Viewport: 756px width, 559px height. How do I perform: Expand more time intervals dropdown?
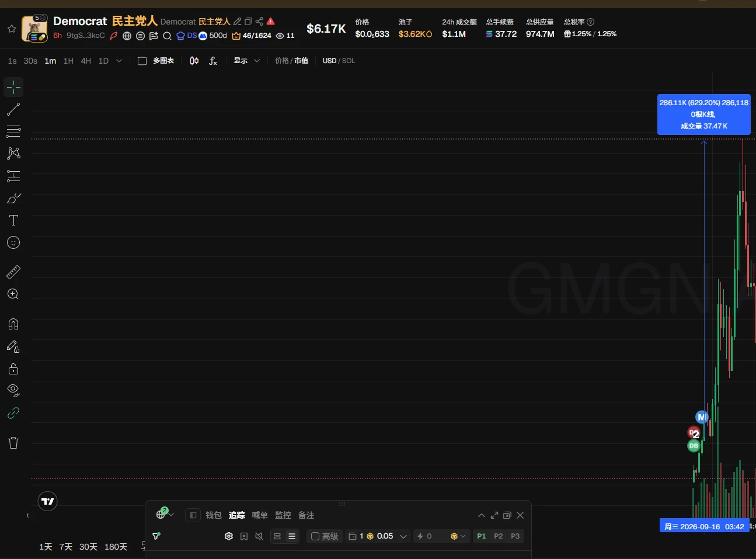(x=119, y=61)
